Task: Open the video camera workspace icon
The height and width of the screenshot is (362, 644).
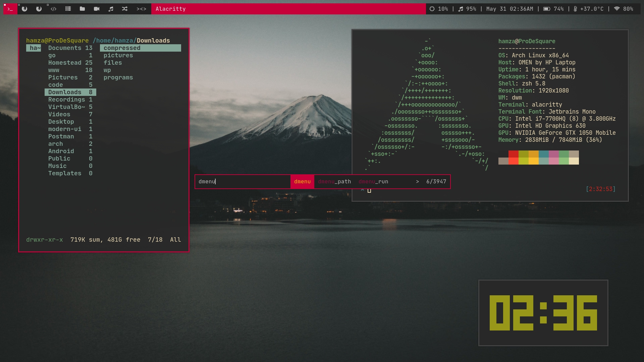Action: (x=97, y=9)
